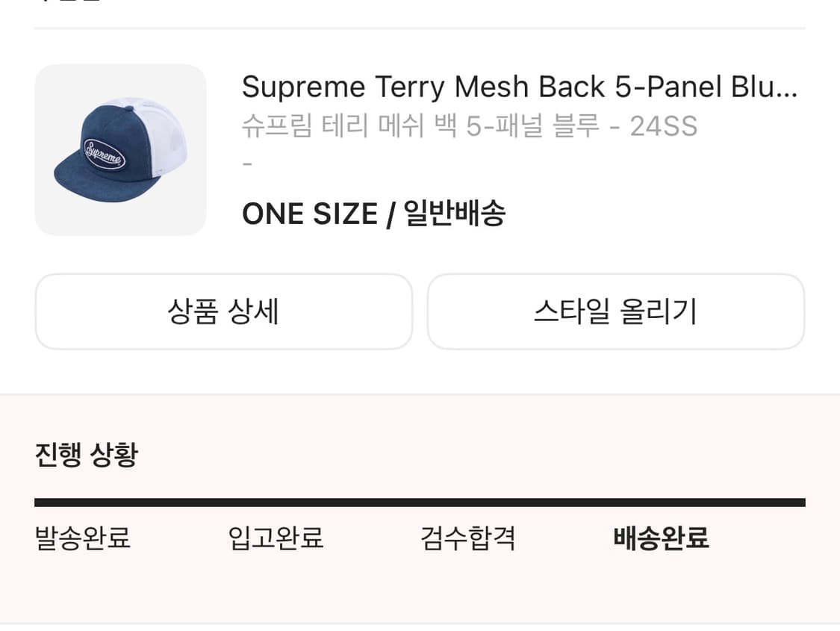Click the 24SS season label
Viewport: 840px width, 631px height.
(663, 126)
